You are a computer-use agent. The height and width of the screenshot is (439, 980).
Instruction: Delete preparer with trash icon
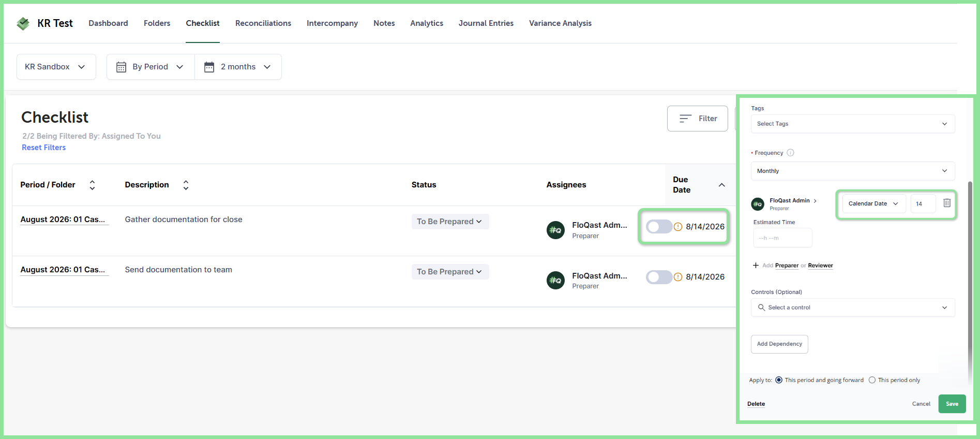pyautogui.click(x=947, y=203)
